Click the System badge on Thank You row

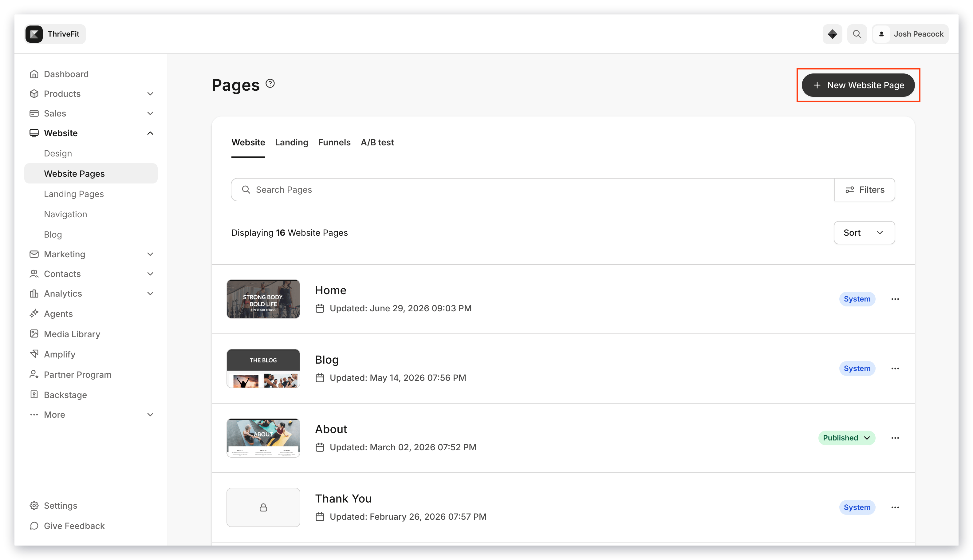point(857,507)
